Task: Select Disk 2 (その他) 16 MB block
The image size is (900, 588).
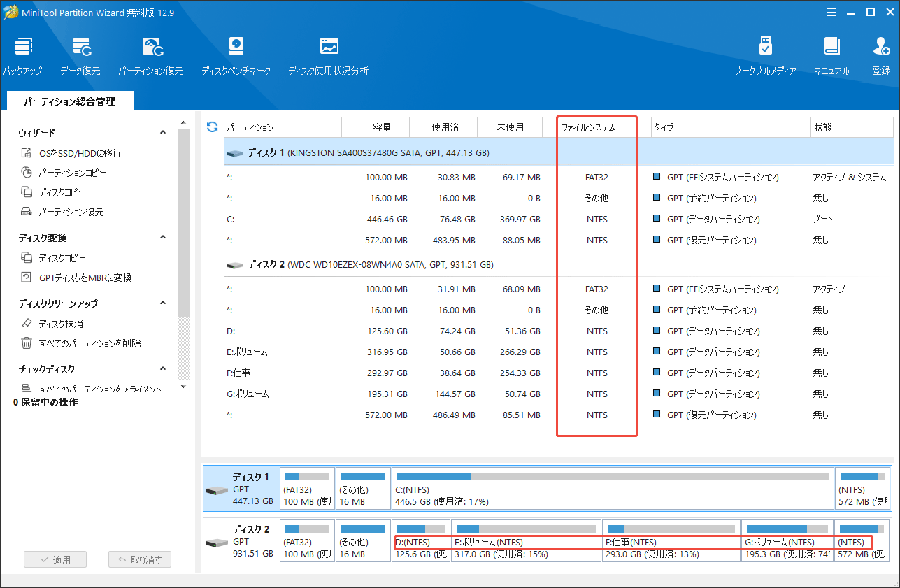Action: pyautogui.click(x=362, y=540)
